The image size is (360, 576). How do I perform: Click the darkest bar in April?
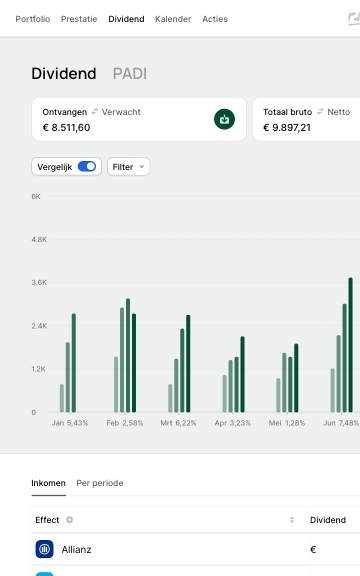(x=242, y=374)
